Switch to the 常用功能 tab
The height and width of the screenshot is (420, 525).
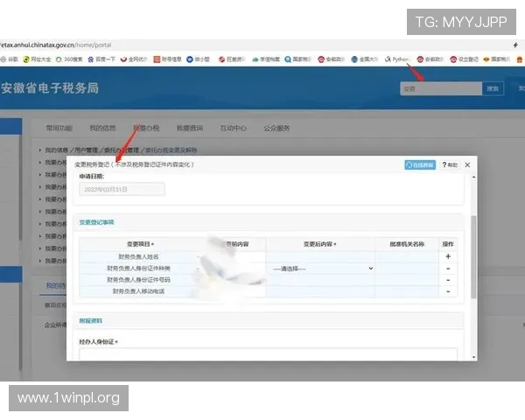[x=59, y=128]
